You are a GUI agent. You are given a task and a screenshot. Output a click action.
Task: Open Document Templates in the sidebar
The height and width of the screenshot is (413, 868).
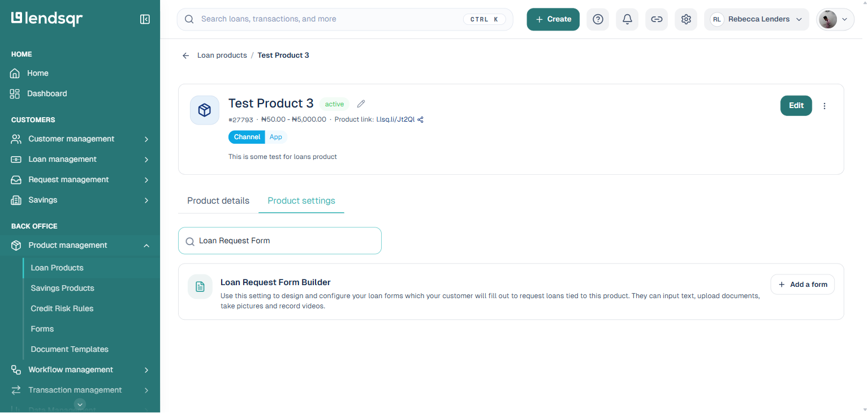pyautogui.click(x=70, y=350)
